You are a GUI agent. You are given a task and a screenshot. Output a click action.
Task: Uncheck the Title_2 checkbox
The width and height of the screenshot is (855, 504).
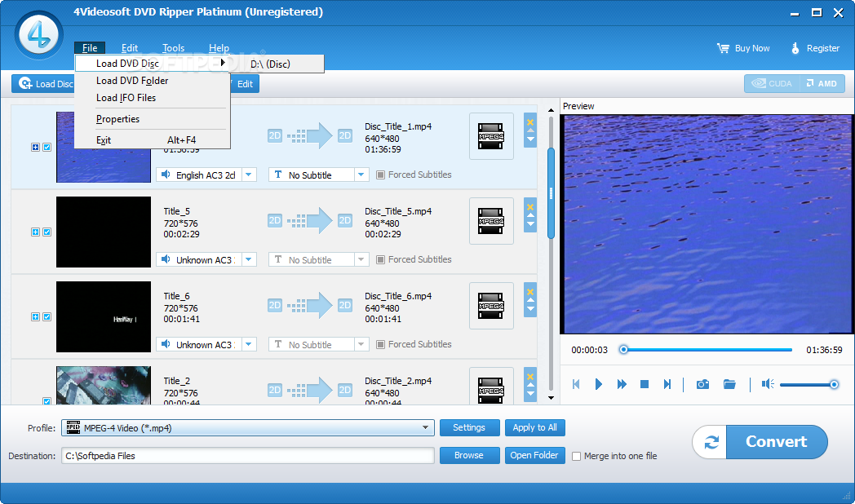[47, 401]
